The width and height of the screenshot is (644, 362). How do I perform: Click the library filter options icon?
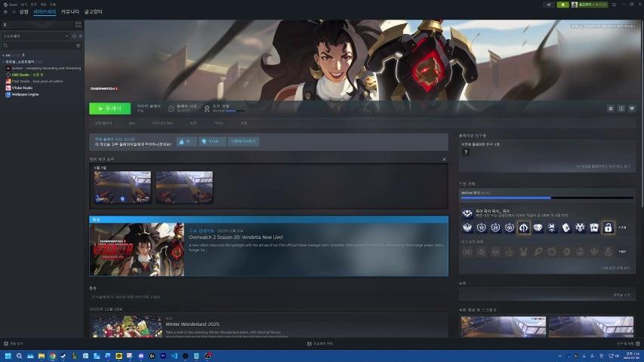78,45
